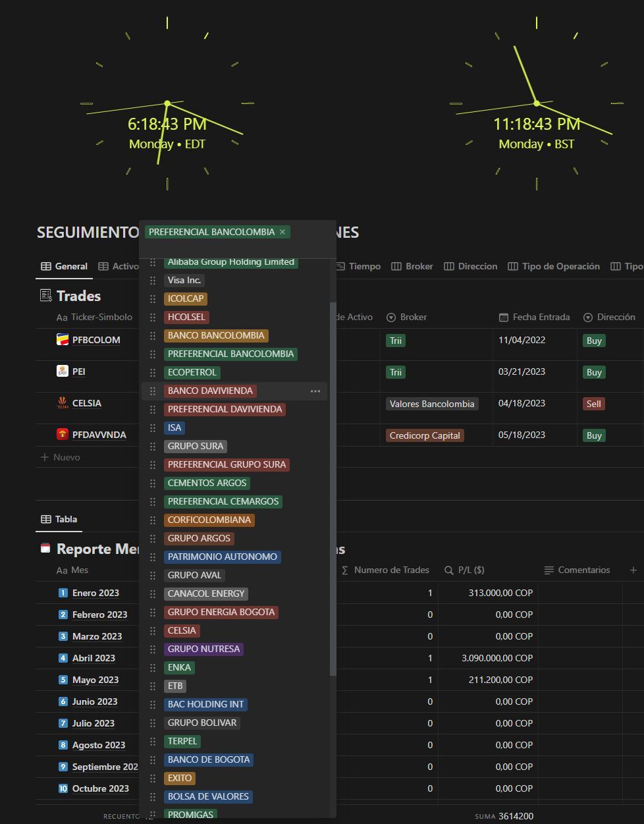
Task: Click the PFBCOLOM ticker logo icon
Action: (63, 340)
